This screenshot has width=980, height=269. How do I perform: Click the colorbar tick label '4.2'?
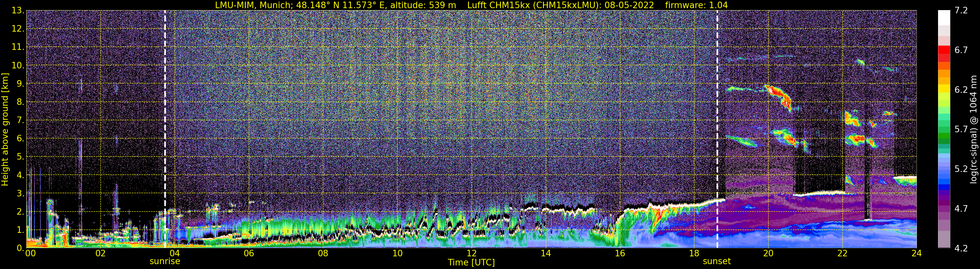pos(961,248)
